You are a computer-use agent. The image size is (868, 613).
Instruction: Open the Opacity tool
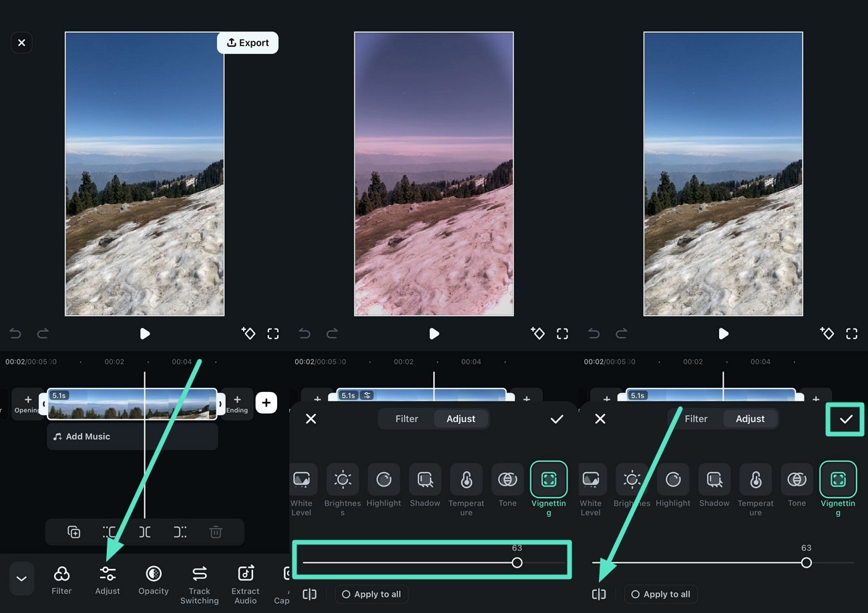pyautogui.click(x=154, y=580)
